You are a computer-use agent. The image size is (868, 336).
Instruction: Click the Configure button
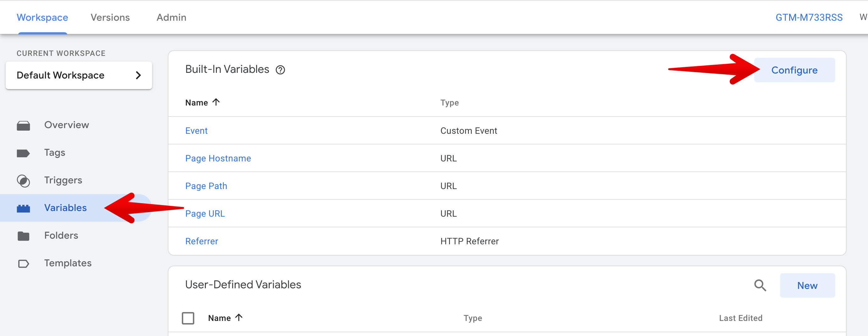794,70
